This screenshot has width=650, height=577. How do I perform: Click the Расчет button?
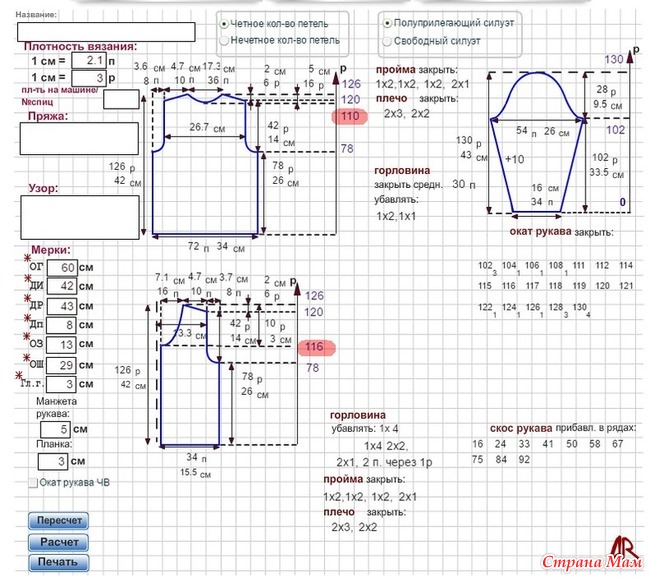point(60,541)
